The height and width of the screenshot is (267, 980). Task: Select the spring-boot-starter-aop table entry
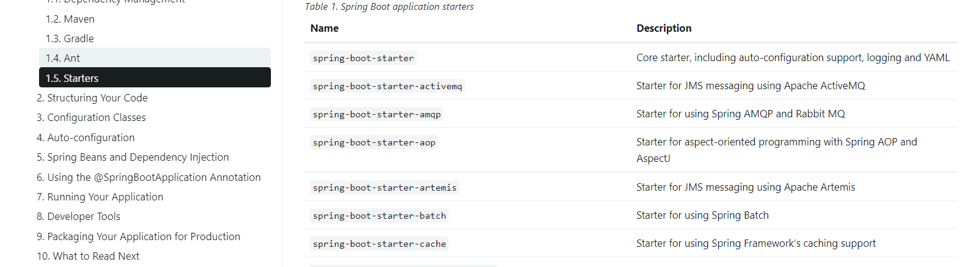(x=374, y=142)
